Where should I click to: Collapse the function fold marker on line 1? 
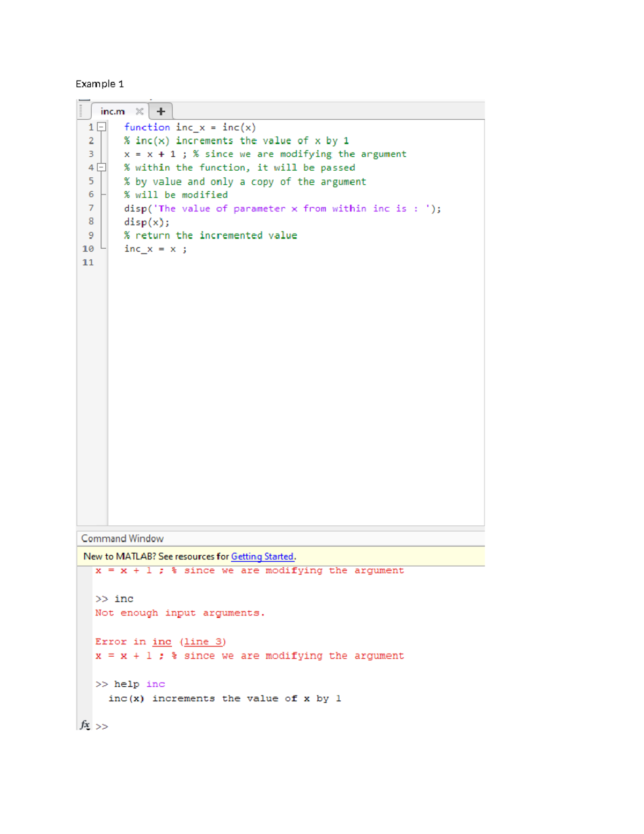[101, 127]
